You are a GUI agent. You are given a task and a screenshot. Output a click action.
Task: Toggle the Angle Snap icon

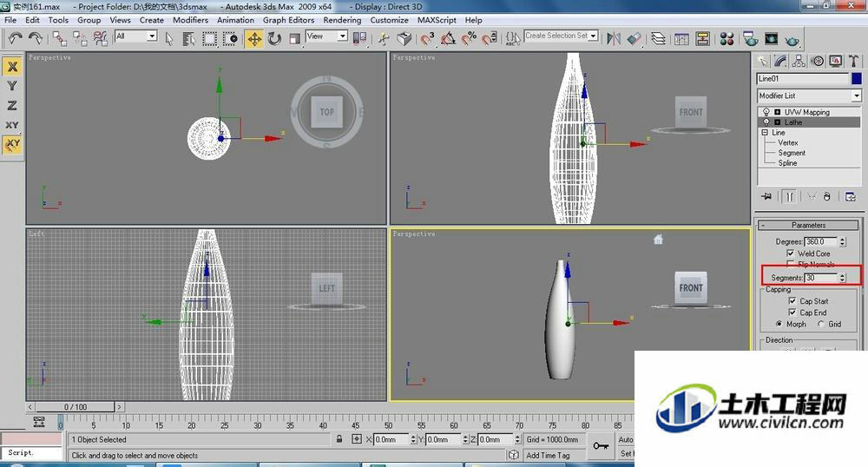(448, 38)
